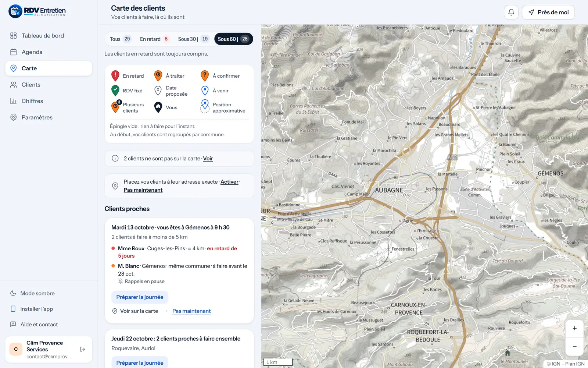Viewport: 588px width, 368px height.
Task: Click the Date proposée hourglass pin
Action: tap(158, 91)
